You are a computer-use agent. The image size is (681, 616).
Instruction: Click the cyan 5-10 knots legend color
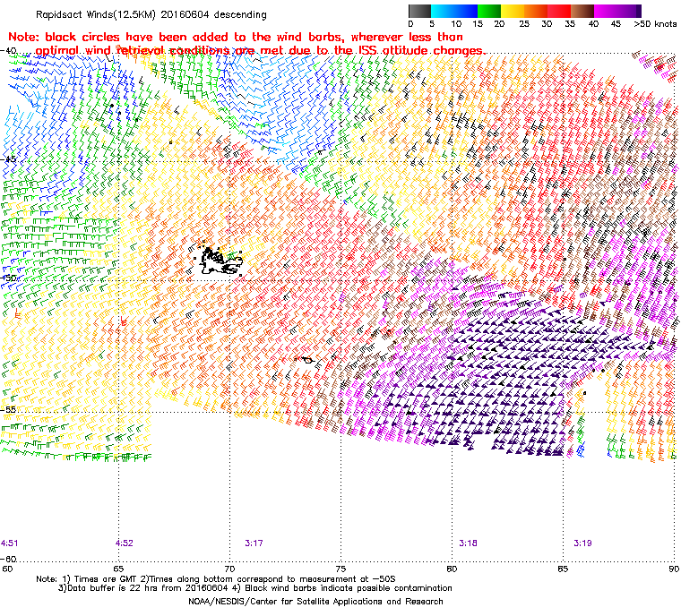(443, 11)
